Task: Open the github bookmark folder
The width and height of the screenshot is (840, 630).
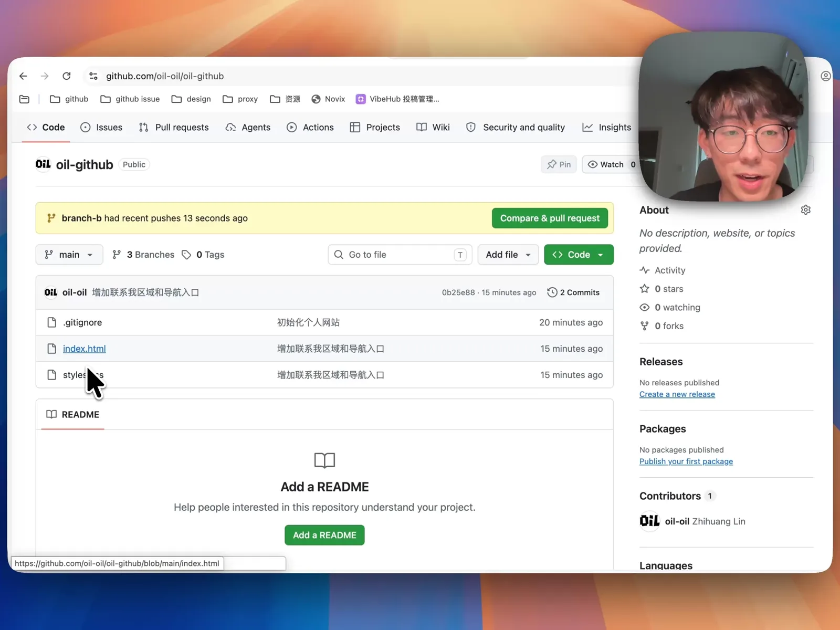Action: tap(69, 99)
